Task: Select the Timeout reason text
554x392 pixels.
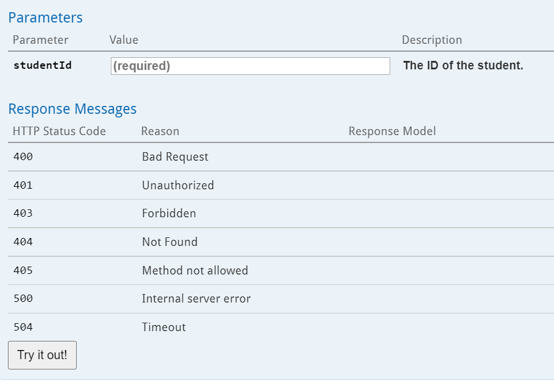Action: (164, 327)
